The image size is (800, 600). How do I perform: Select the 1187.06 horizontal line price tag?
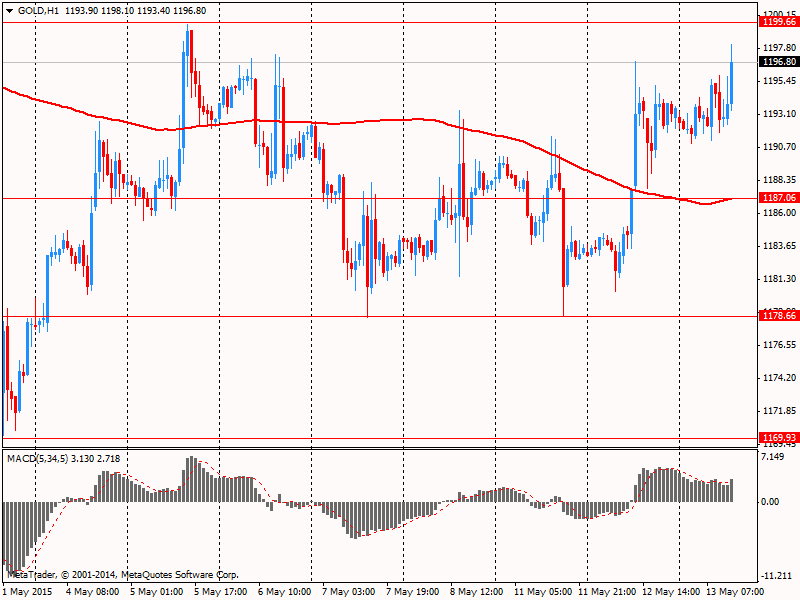(779, 199)
